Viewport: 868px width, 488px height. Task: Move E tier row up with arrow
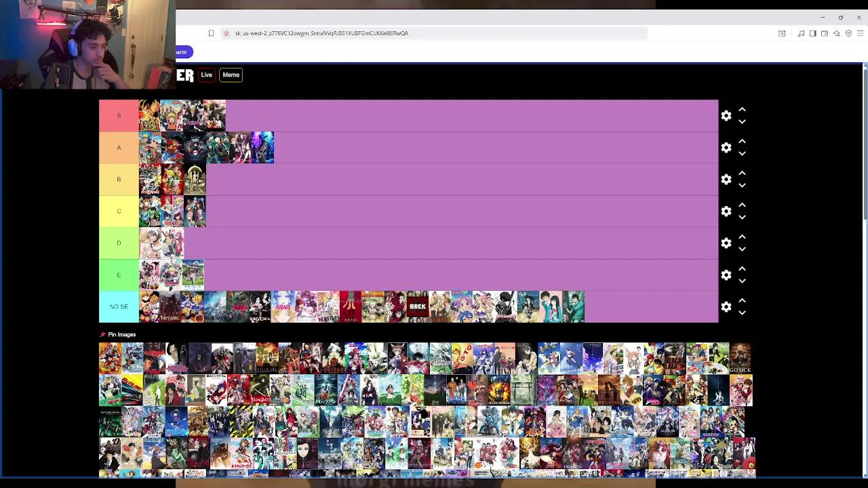pos(742,269)
